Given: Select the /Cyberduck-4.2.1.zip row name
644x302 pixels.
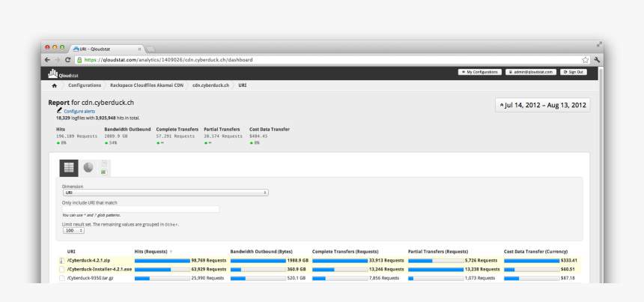Looking at the screenshot, I should 88,261.
